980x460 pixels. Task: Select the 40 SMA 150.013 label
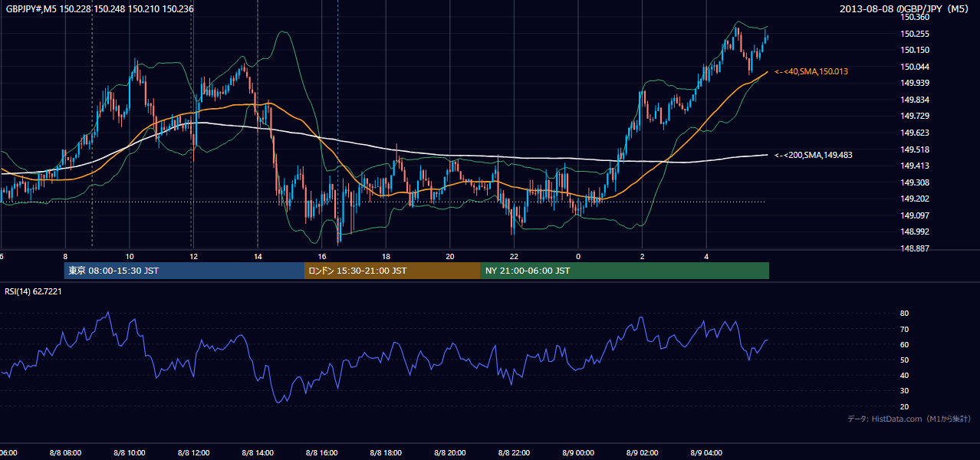point(811,71)
